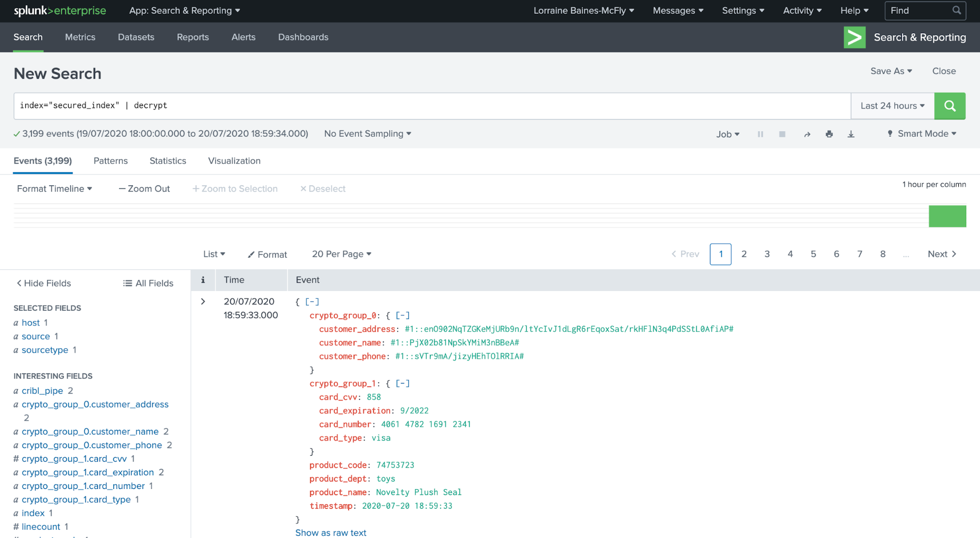Image resolution: width=980 pixels, height=538 pixels.
Task: Switch to the Statistics tab
Action: [168, 161]
